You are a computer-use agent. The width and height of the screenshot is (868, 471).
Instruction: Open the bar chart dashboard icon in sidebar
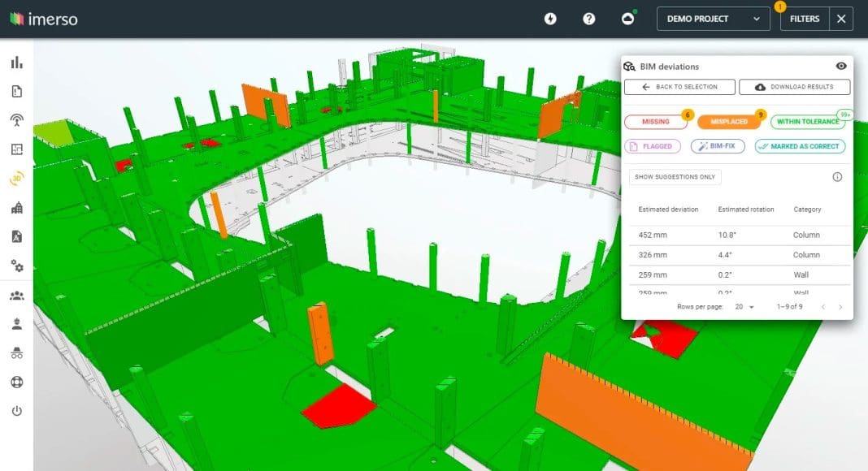click(16, 63)
